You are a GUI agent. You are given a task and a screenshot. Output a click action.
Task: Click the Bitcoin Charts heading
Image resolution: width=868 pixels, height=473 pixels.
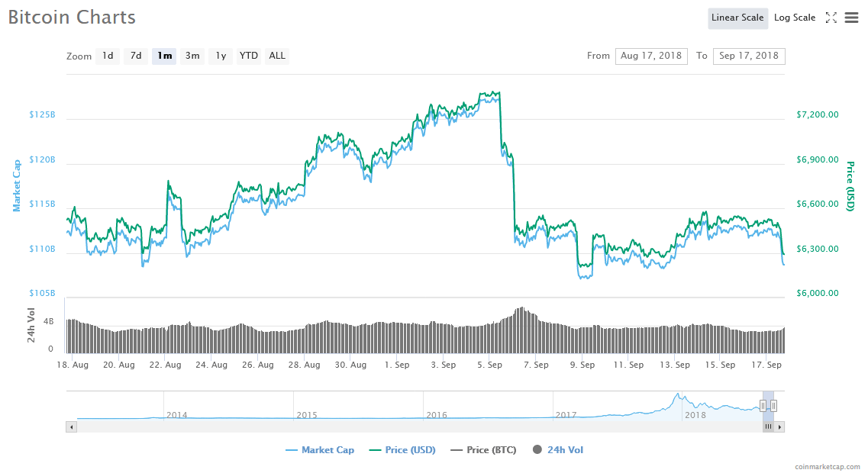coord(72,17)
